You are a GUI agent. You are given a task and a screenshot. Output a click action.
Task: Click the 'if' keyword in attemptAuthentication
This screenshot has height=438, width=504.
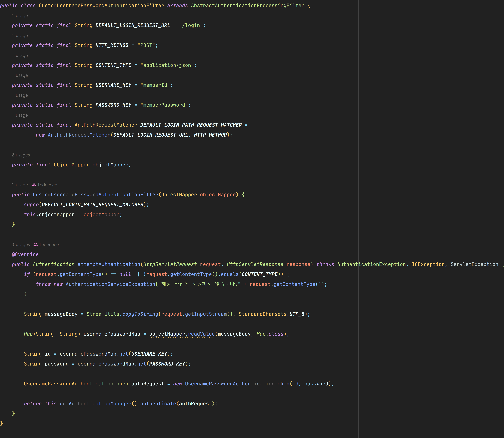(27, 274)
